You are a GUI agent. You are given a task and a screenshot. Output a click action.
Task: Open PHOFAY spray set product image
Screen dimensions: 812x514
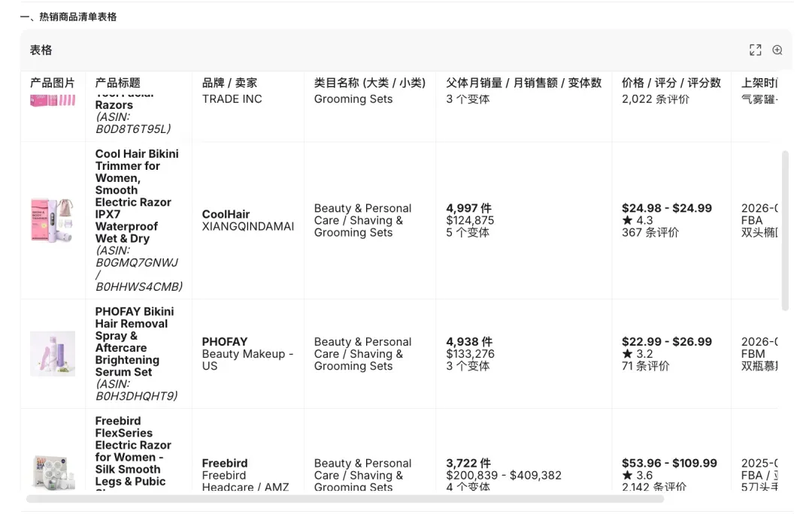pos(53,353)
